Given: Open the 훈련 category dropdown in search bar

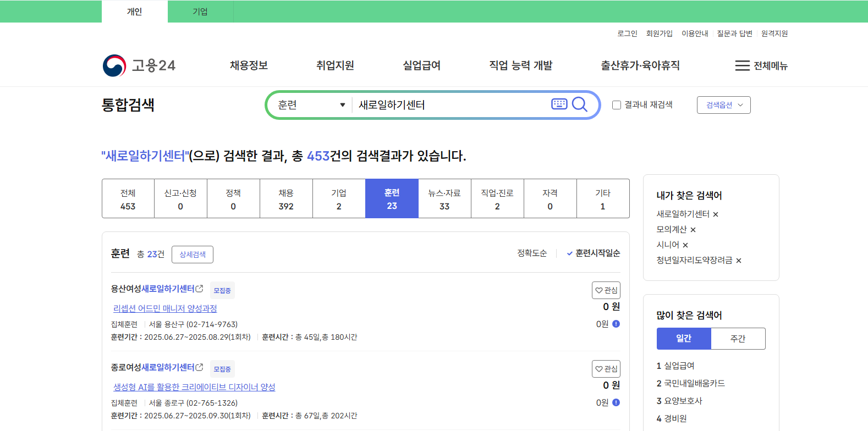Looking at the screenshot, I should [311, 105].
